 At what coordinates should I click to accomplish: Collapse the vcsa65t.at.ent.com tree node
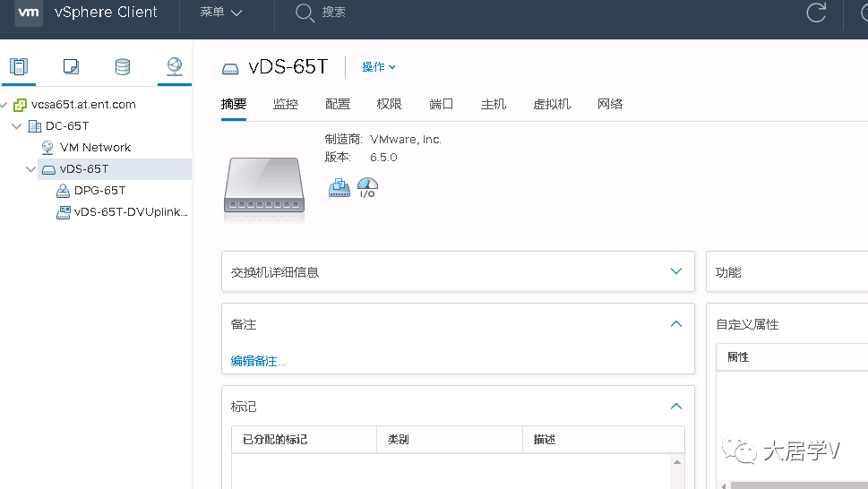(x=4, y=105)
